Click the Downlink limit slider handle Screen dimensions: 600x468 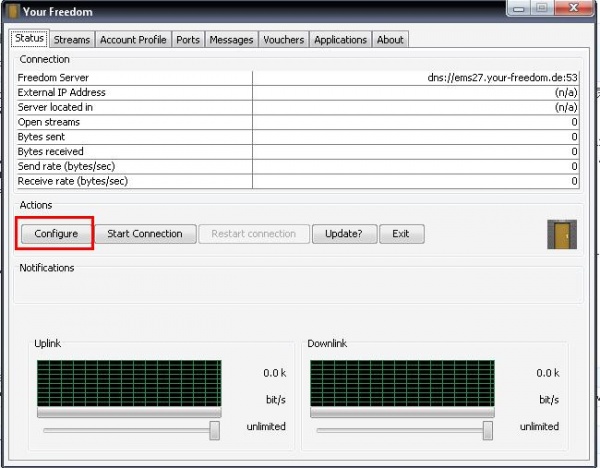click(488, 430)
